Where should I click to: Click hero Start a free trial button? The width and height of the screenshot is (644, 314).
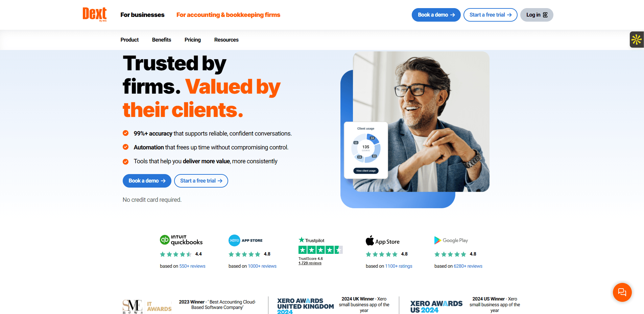pos(201,181)
